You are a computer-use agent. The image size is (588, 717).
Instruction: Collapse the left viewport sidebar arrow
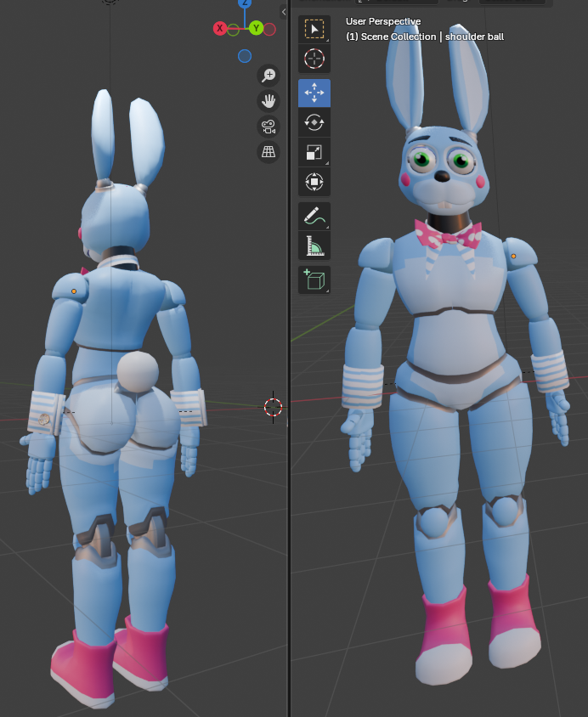(284, 12)
